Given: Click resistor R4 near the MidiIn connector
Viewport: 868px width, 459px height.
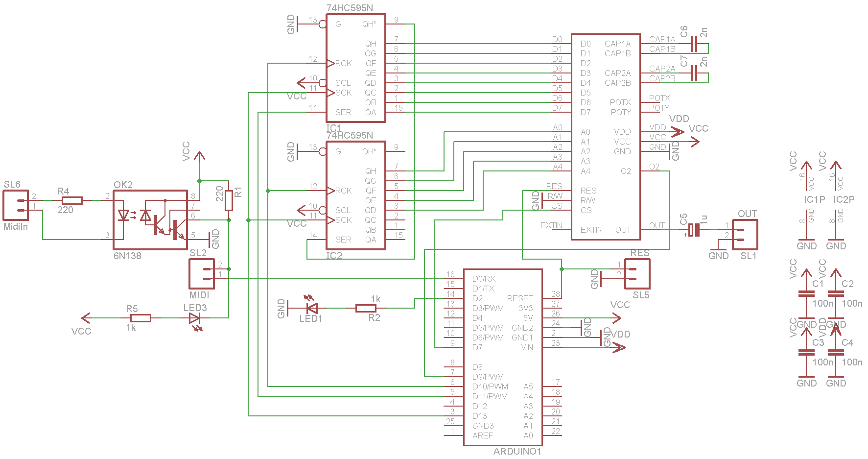Looking at the screenshot, I should tap(72, 200).
